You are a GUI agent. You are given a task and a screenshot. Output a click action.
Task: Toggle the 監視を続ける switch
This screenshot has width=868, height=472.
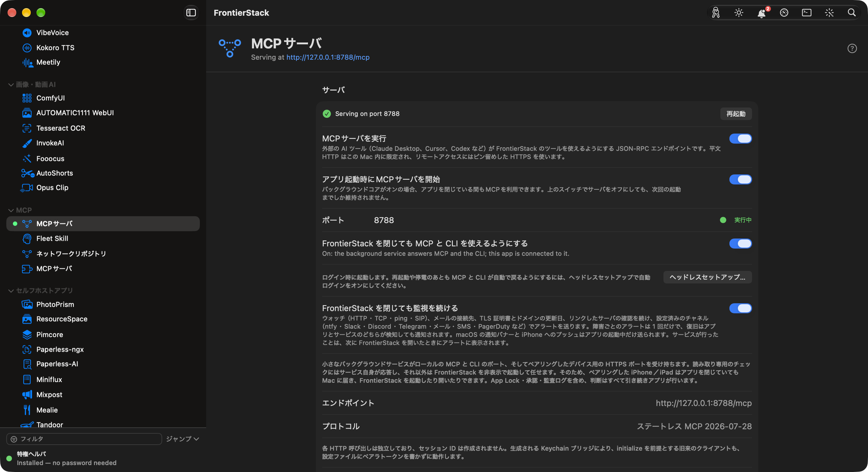point(740,308)
